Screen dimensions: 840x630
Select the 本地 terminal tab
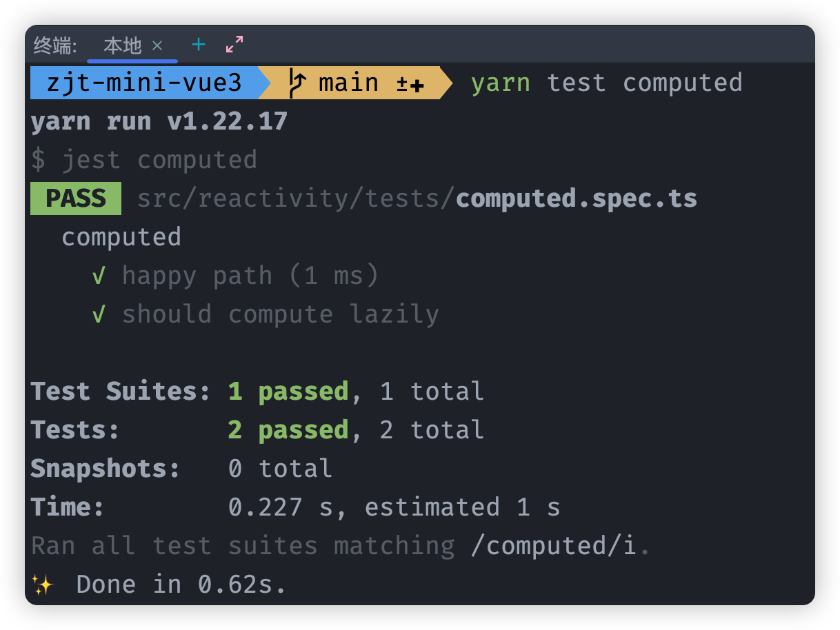point(123,45)
